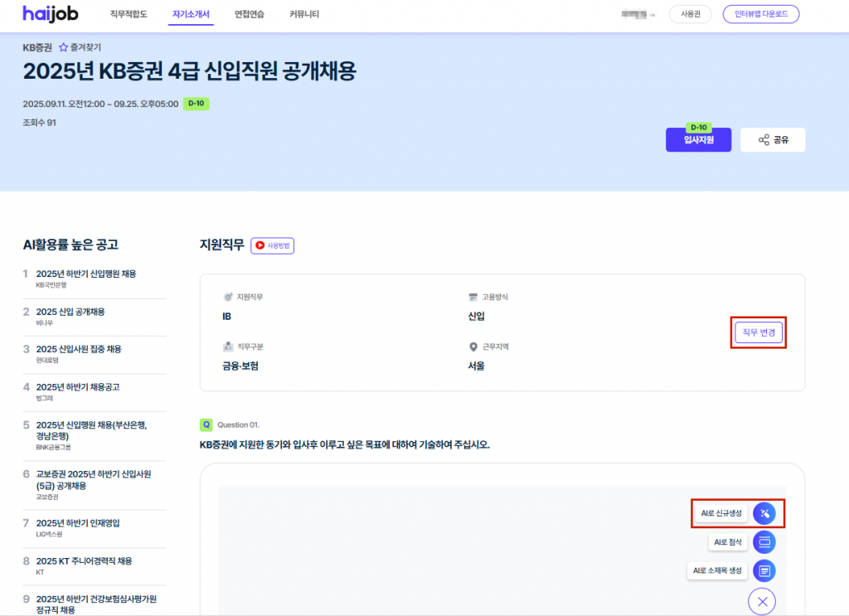Click the KB증권 company name
This screenshot has width=849, height=616.
pos(36,47)
